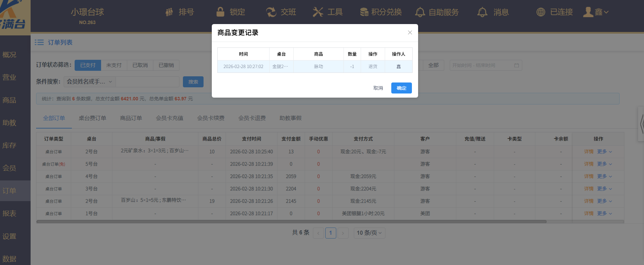Open 积分兑换 points exchange icon
The image size is (644, 265).
coord(364,12)
